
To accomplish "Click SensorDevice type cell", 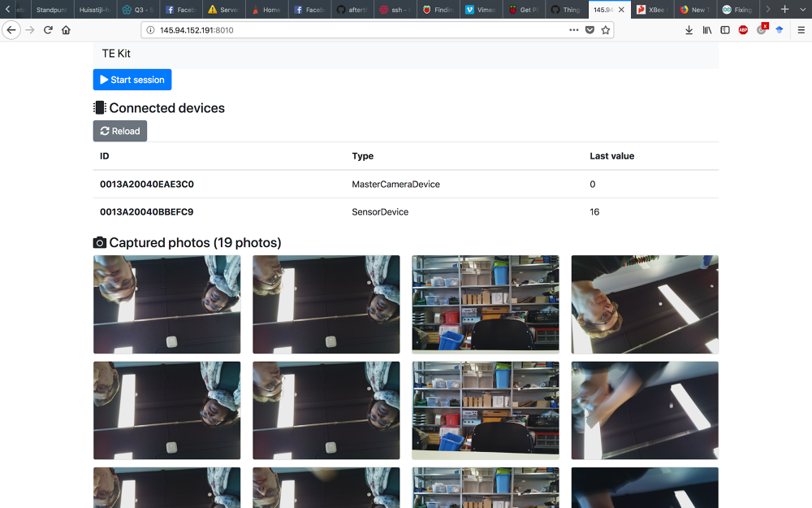I will pos(380,212).
